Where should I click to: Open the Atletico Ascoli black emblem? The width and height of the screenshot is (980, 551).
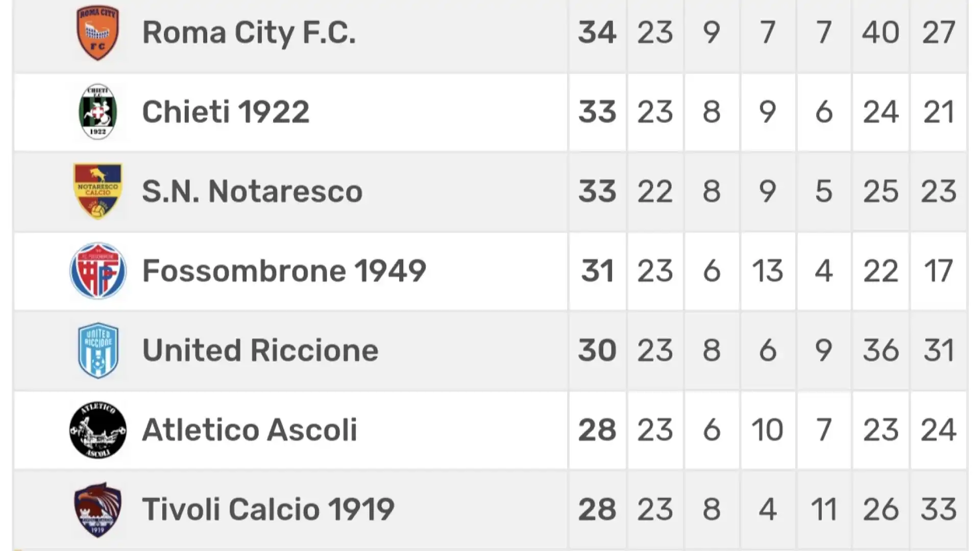tap(97, 430)
